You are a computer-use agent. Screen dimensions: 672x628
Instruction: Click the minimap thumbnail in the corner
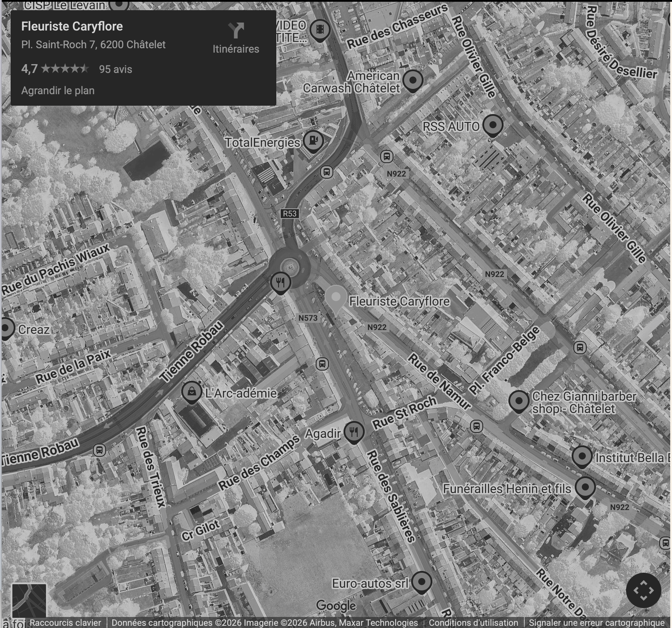(x=30, y=601)
